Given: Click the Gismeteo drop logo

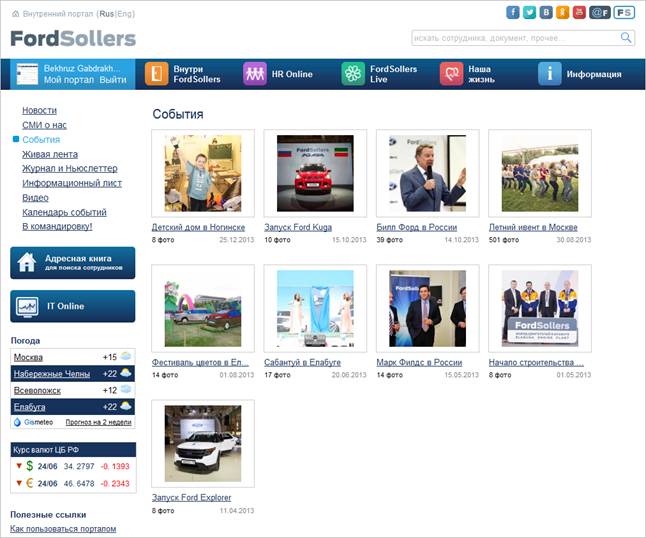Looking at the screenshot, I should tap(17, 422).
